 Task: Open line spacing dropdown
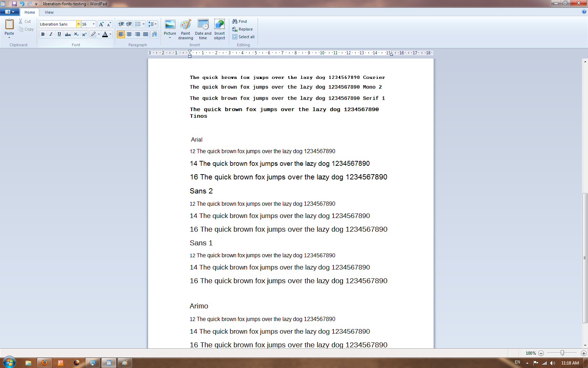coord(152,24)
